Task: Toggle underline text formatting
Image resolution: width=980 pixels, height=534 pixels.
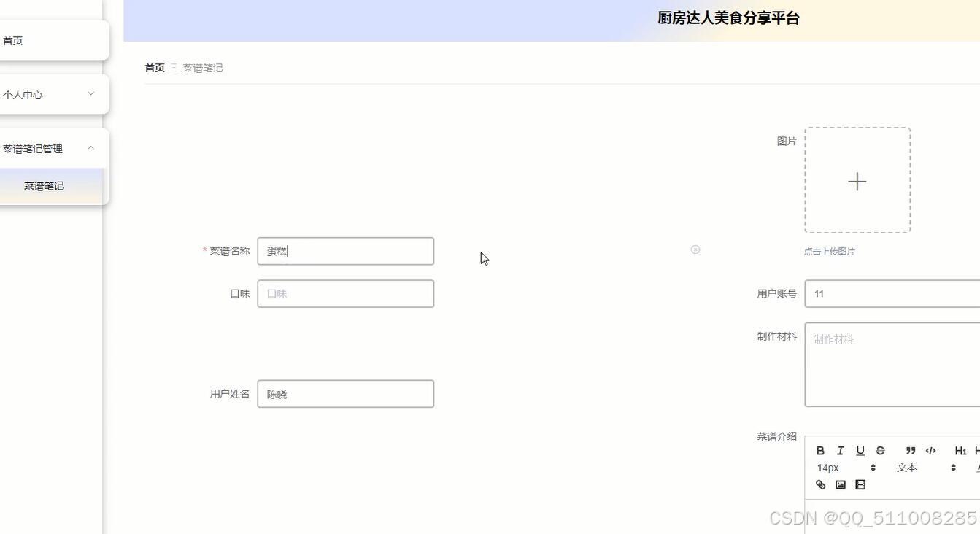Action: coord(860,451)
